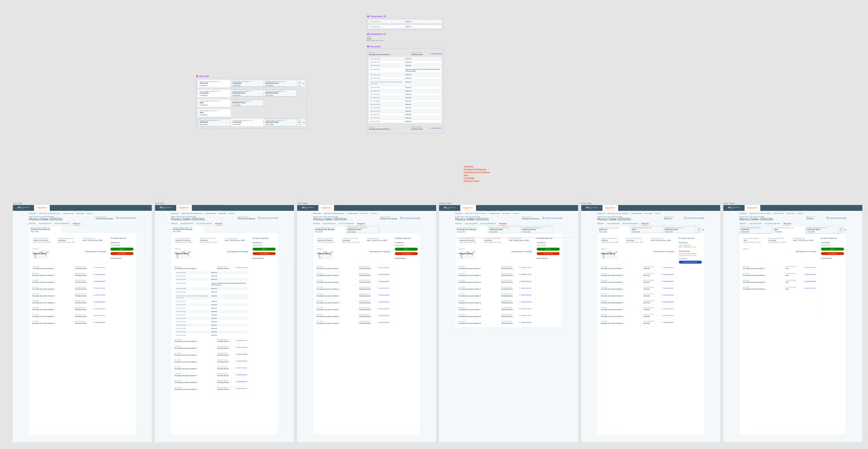
Task: Click Collapse Document link in the Document component
Action: pyautogui.click(x=435, y=54)
